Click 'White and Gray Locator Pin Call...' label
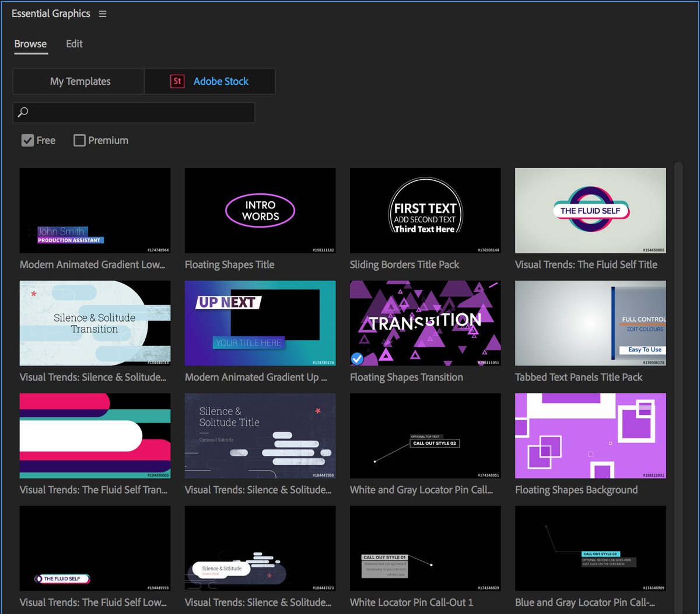 pos(421,490)
